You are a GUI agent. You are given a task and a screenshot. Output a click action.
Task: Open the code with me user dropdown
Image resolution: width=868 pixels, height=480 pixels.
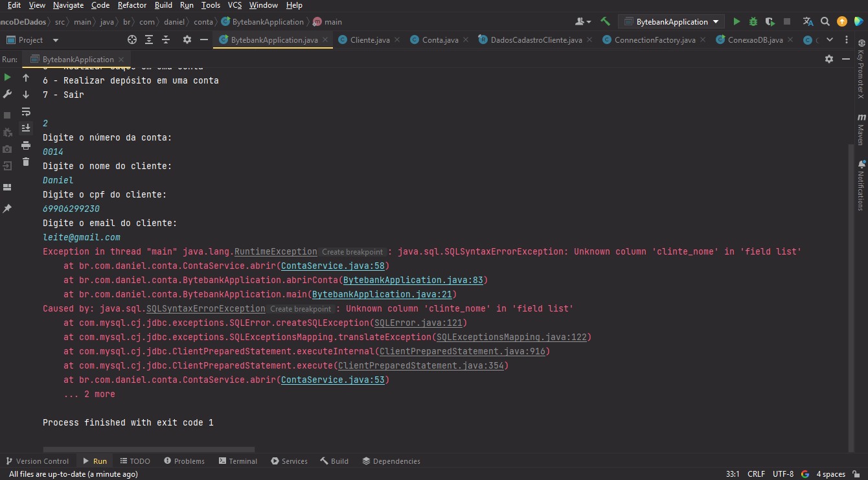point(583,21)
